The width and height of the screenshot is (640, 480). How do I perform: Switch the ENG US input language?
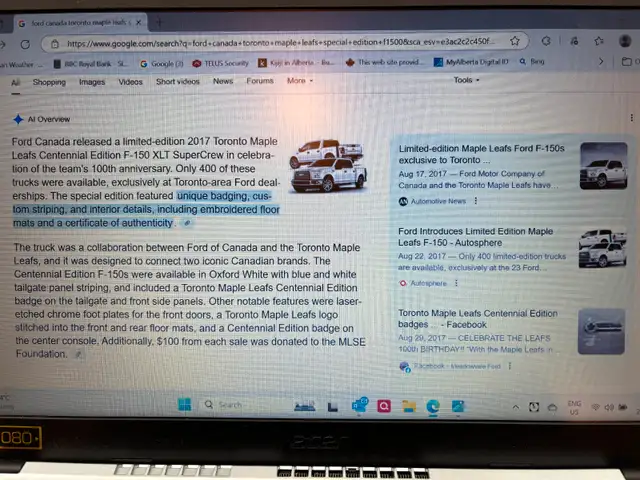pyautogui.click(x=574, y=408)
